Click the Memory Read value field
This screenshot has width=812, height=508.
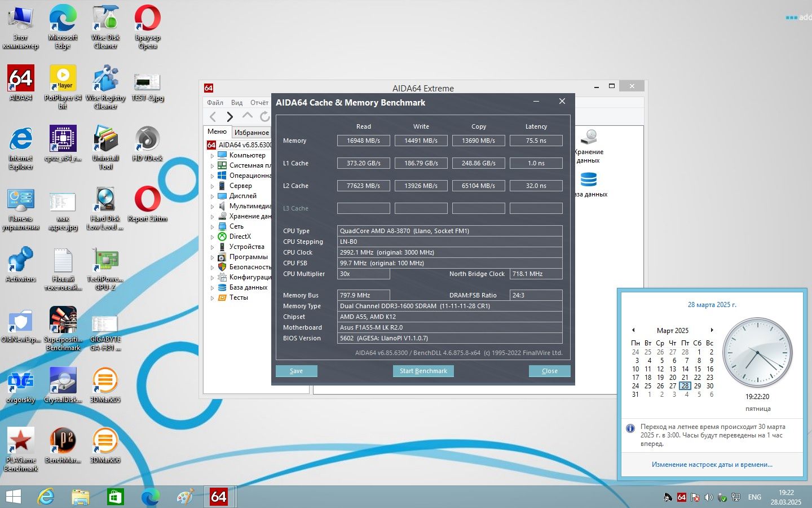pos(363,141)
